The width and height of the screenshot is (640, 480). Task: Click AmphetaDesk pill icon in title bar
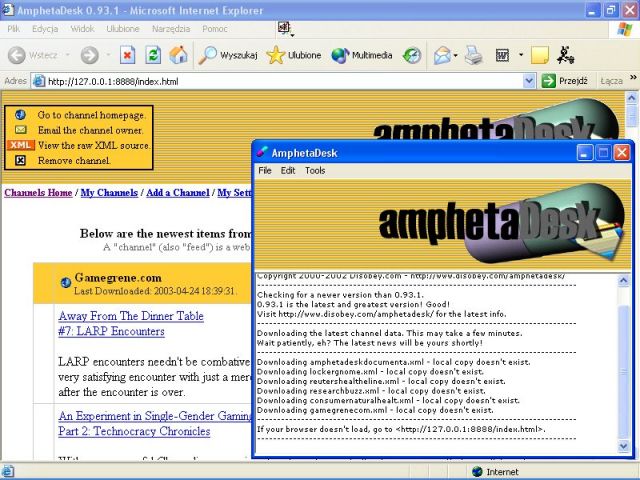(262, 153)
